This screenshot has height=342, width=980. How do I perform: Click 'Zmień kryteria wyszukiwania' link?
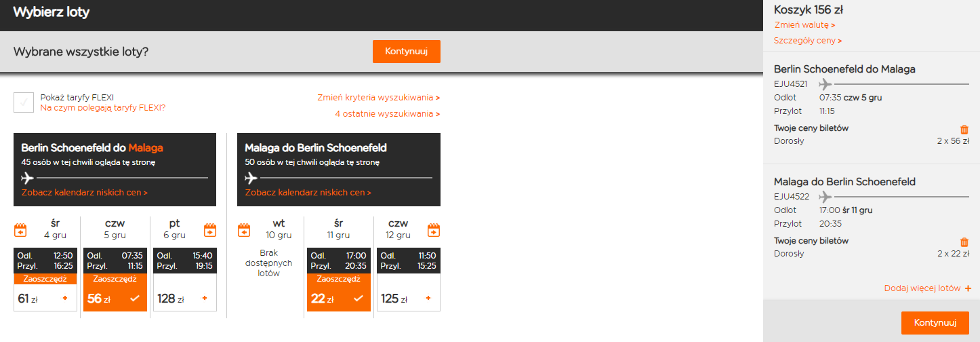point(378,98)
